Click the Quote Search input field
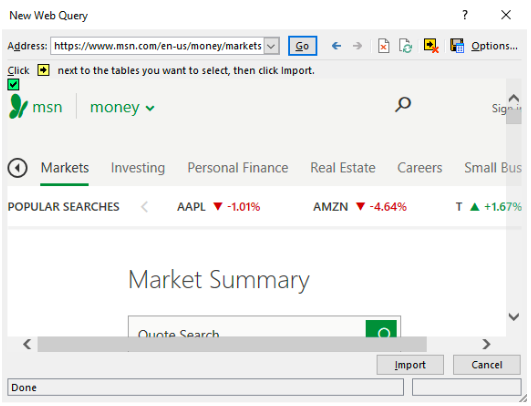Screen dimensions: 531x406 pyautogui.click(x=247, y=328)
